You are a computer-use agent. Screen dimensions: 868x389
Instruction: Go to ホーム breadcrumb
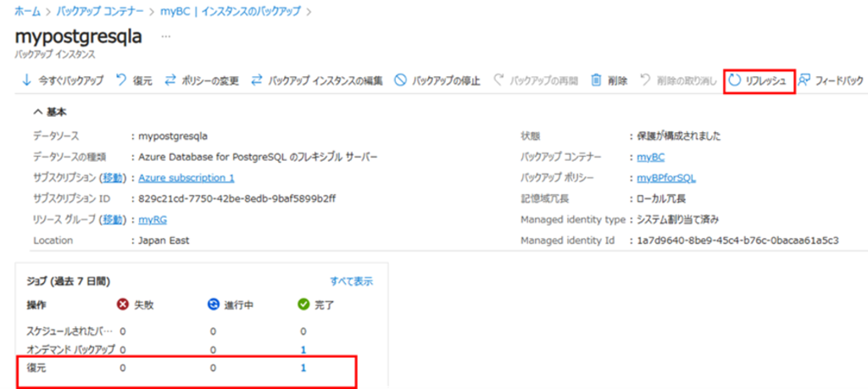[x=28, y=9]
